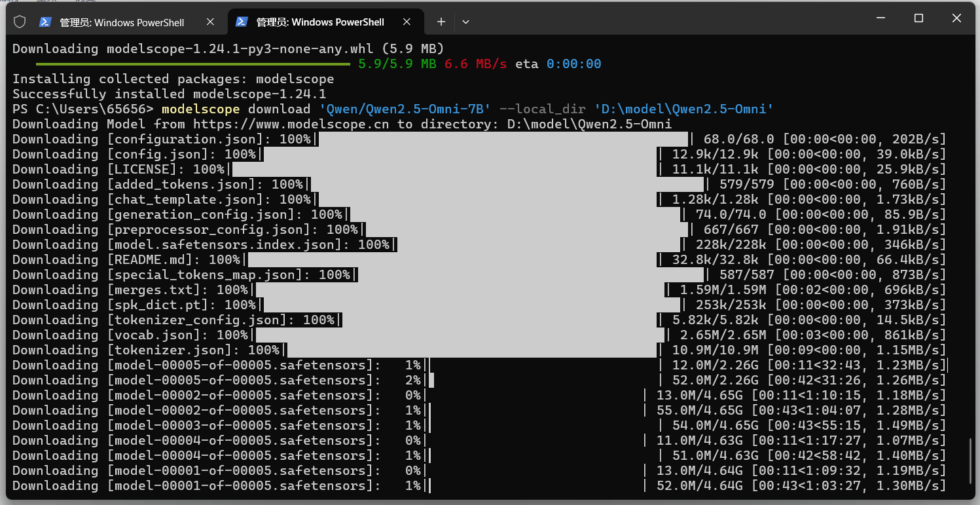Click the modelscope whl download progress bar
The height and width of the screenshot is (505, 980).
pos(193,64)
